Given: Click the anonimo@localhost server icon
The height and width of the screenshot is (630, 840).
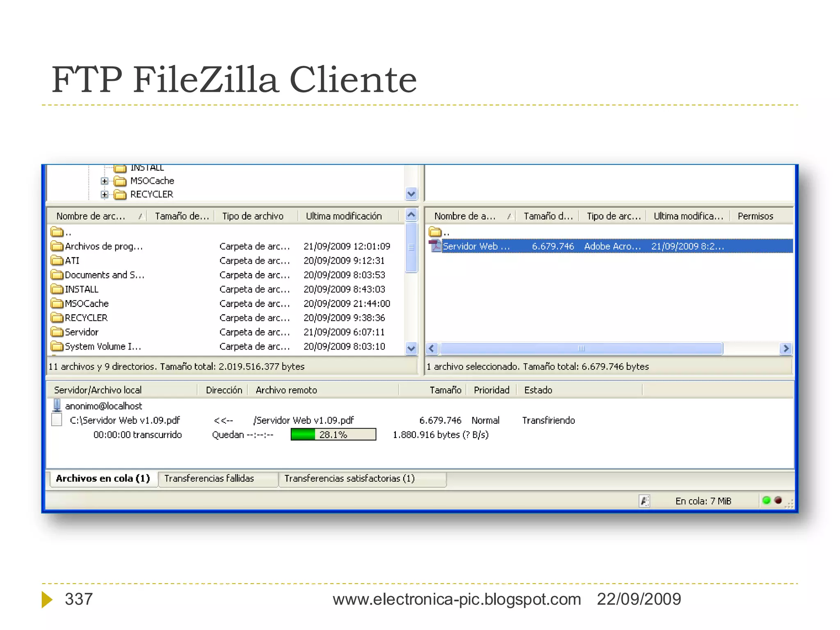Looking at the screenshot, I should [57, 406].
